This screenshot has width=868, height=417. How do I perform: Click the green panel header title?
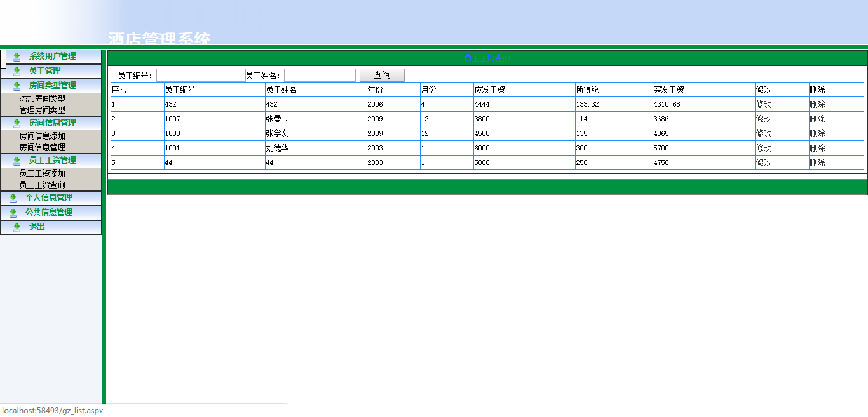(487, 58)
